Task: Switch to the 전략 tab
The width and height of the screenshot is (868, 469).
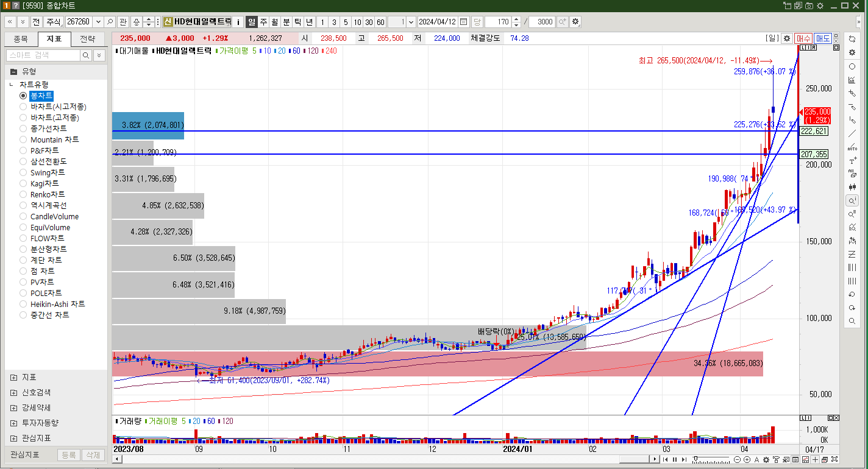Action: pyautogui.click(x=88, y=39)
